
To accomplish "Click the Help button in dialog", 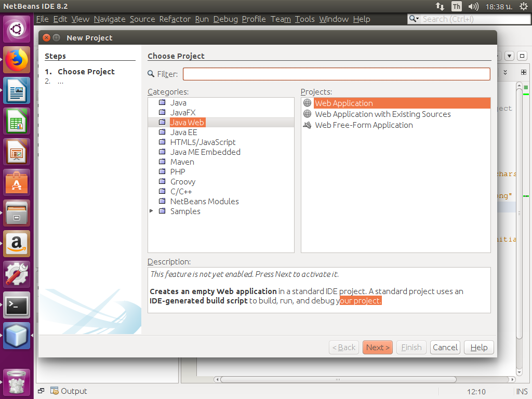I will [x=478, y=348].
